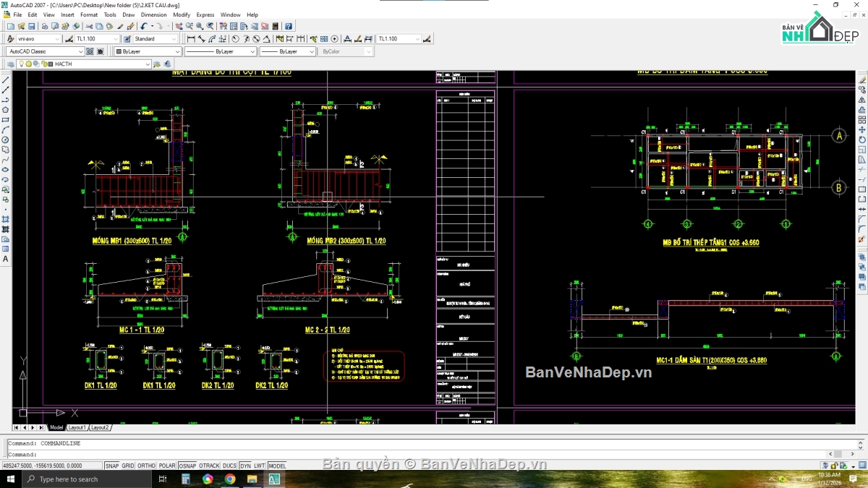
Task: Click the Model tab
Action: pos(56,427)
